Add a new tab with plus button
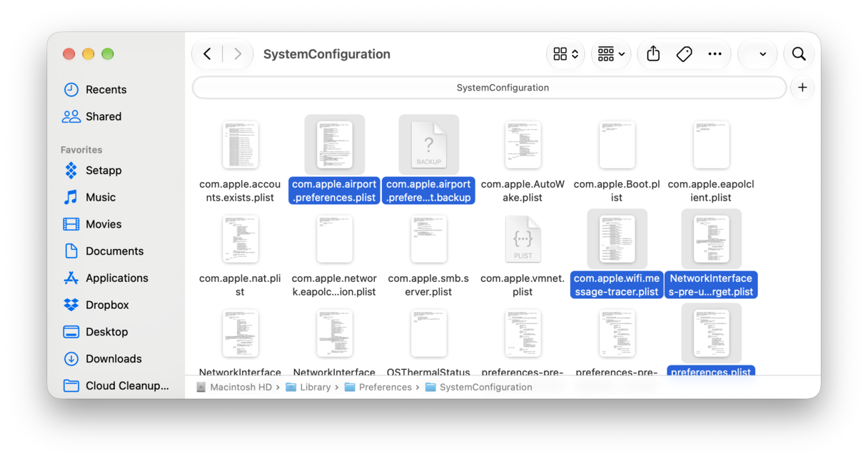 pyautogui.click(x=802, y=88)
